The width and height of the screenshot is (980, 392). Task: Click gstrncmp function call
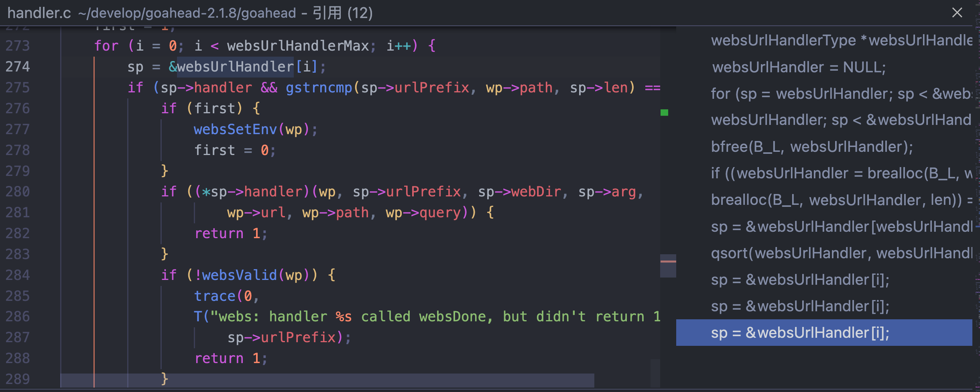319,87
